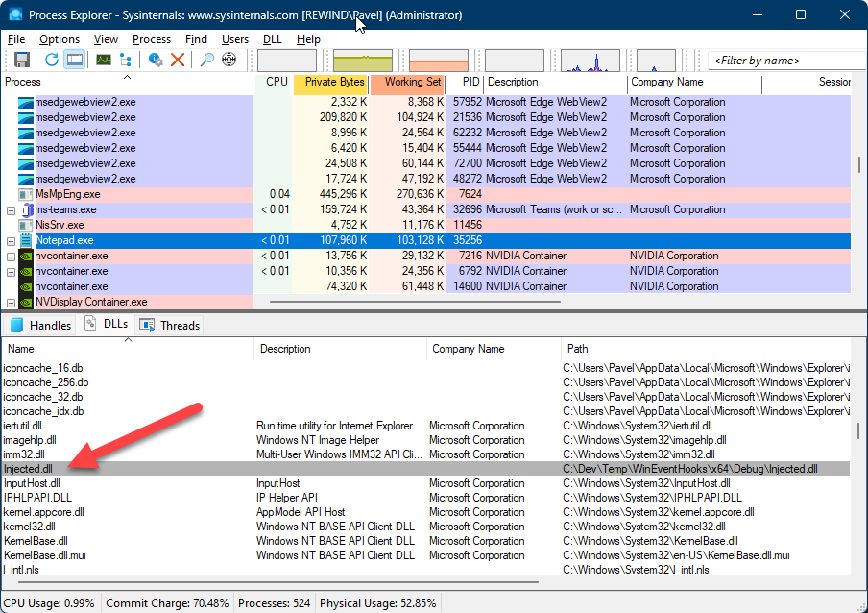This screenshot has width=868, height=613.
Task: Collapse the nvcontainer.exe PID 6792 tree node
Action: coord(11,273)
